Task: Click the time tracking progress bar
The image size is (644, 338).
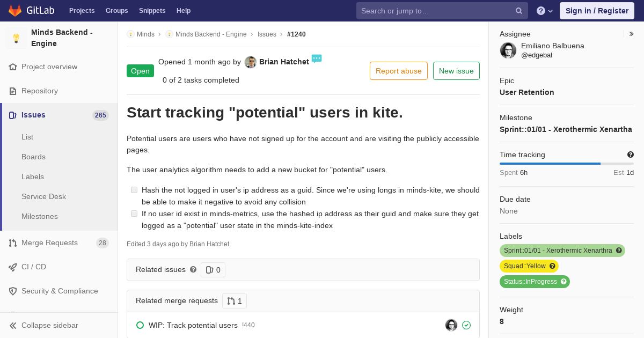Action: pos(567,164)
